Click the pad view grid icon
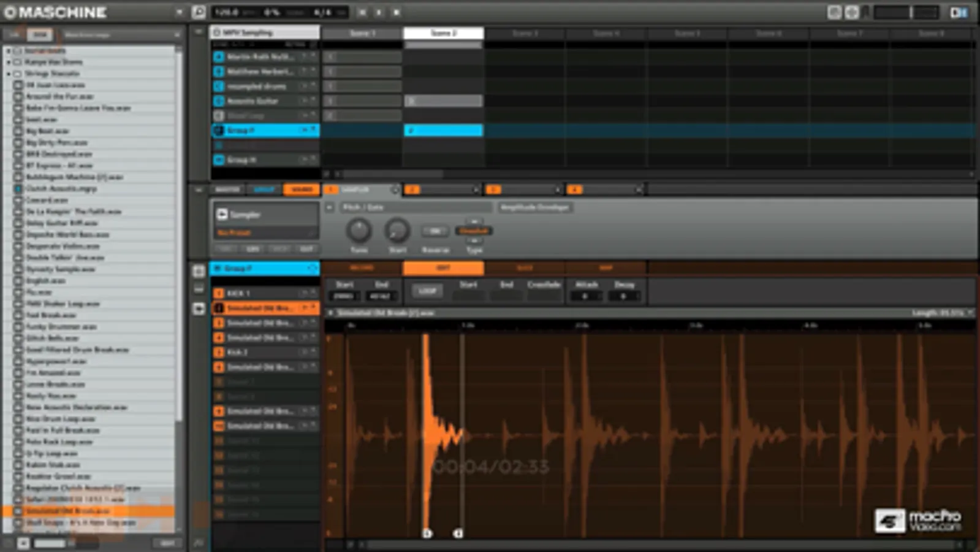Image resolution: width=980 pixels, height=552 pixels. [199, 271]
